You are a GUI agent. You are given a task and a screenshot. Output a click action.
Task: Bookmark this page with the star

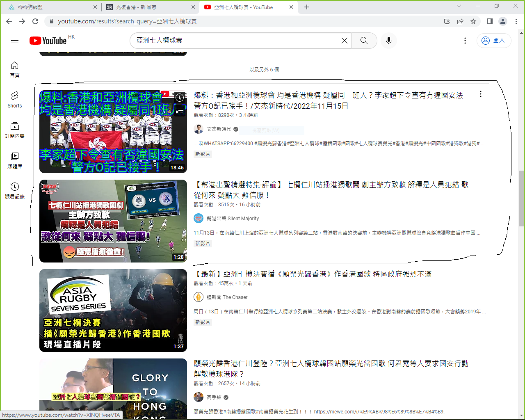(473, 21)
